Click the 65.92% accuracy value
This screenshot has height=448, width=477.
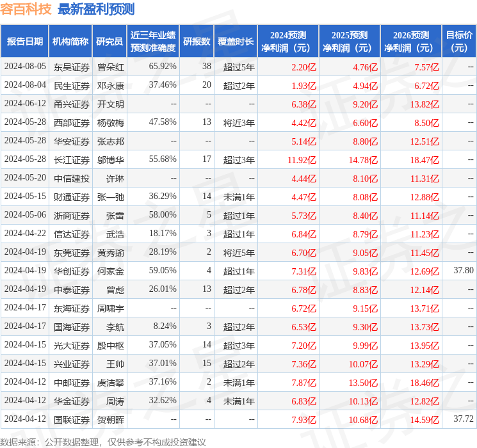pos(163,66)
